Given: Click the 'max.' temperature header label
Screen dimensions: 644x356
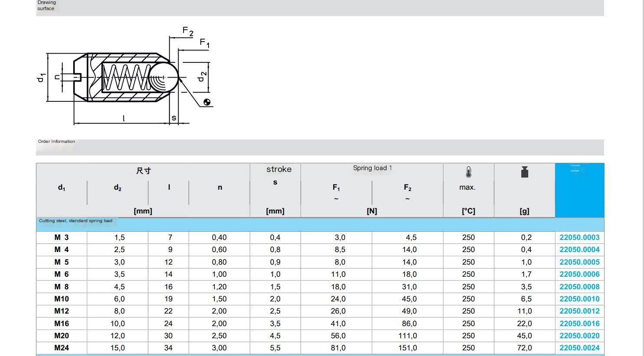Looking at the screenshot, I should tap(467, 188).
